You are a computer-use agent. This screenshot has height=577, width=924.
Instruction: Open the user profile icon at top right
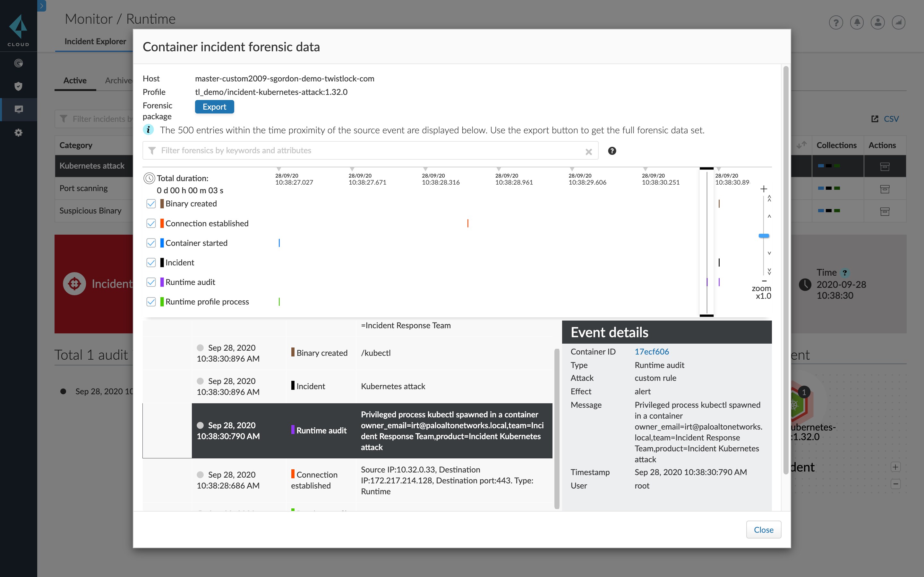pyautogui.click(x=877, y=22)
